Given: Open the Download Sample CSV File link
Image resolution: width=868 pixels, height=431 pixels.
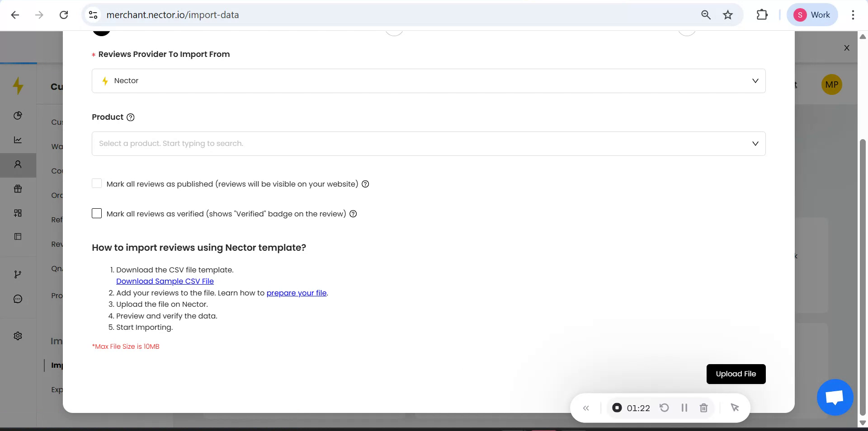Looking at the screenshot, I should coord(165,281).
